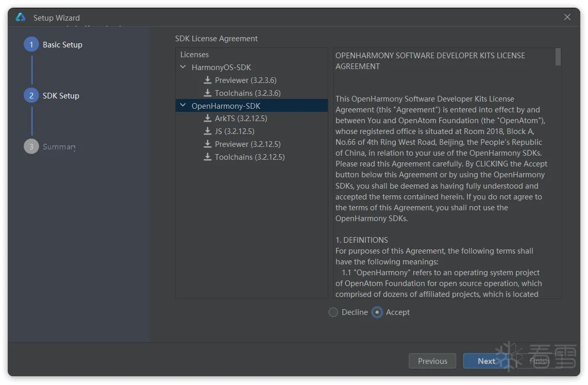Click step 3 circle for Summary
Screen dimensions: 588x385
point(31,146)
